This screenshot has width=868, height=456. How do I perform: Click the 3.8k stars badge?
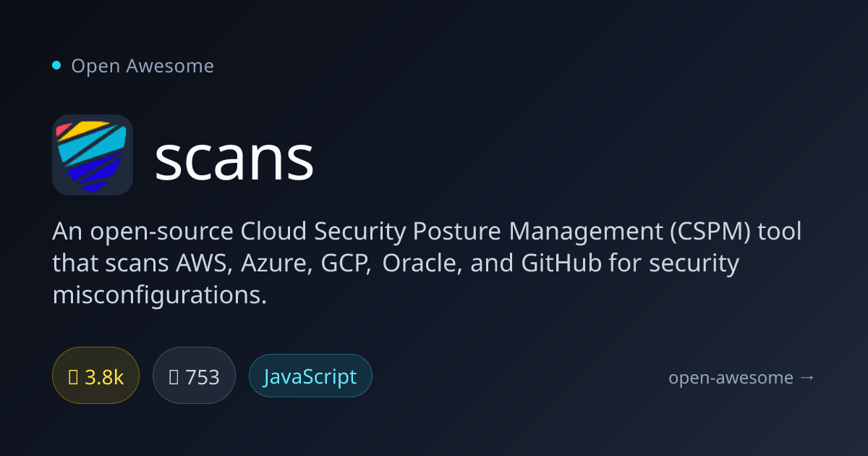95,376
